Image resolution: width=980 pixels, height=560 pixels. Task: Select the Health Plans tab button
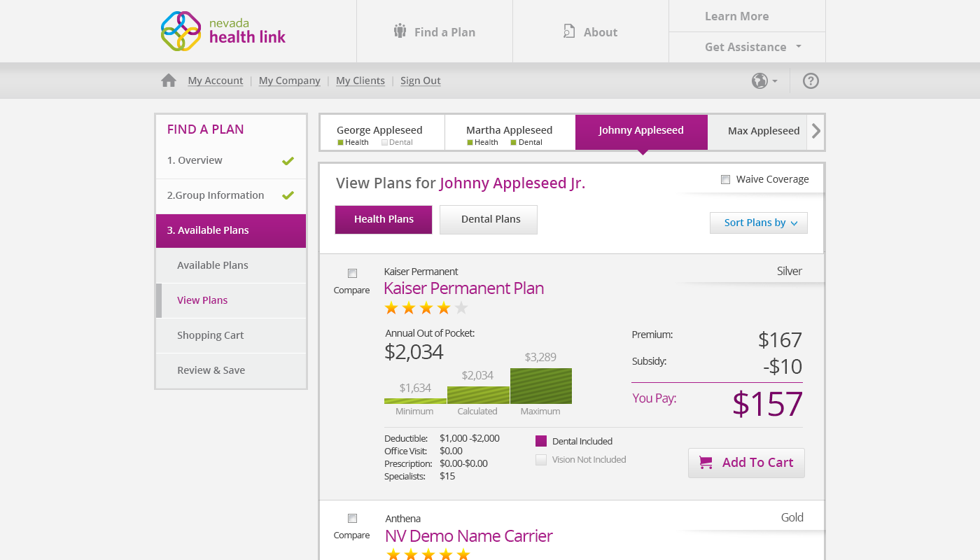click(x=384, y=219)
